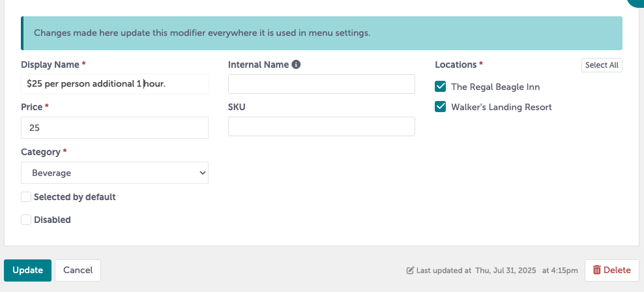Tick the Disabled checkbox
This screenshot has width=644, height=292.
coord(26,220)
